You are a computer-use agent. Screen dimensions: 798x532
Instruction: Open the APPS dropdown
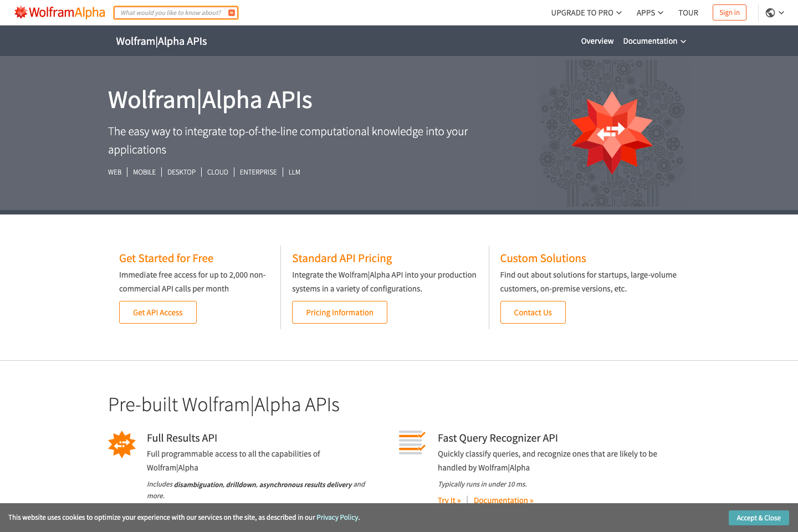(x=649, y=12)
